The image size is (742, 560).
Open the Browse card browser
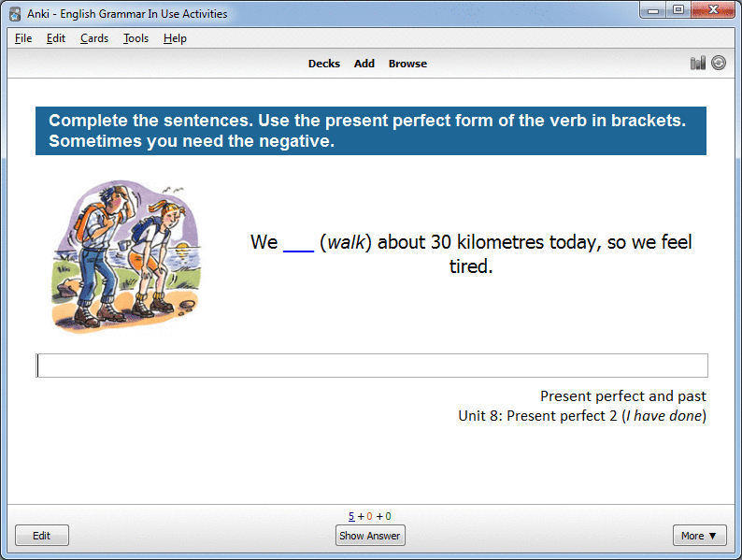click(x=407, y=64)
